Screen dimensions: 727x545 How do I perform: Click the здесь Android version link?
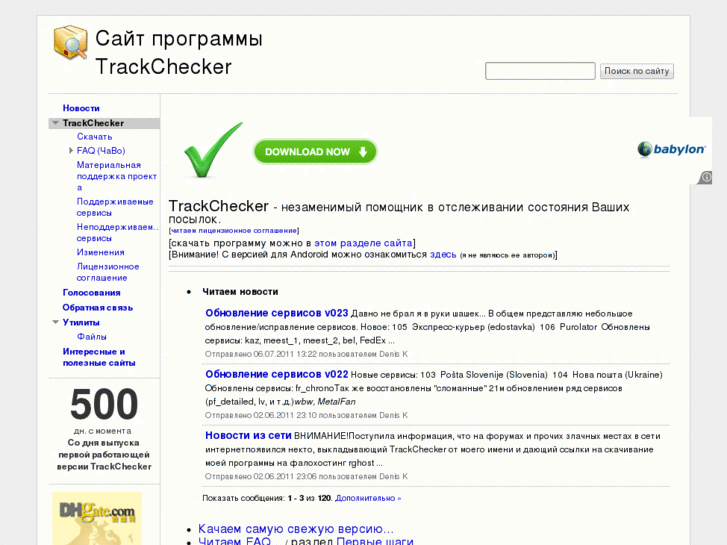pyautogui.click(x=443, y=255)
